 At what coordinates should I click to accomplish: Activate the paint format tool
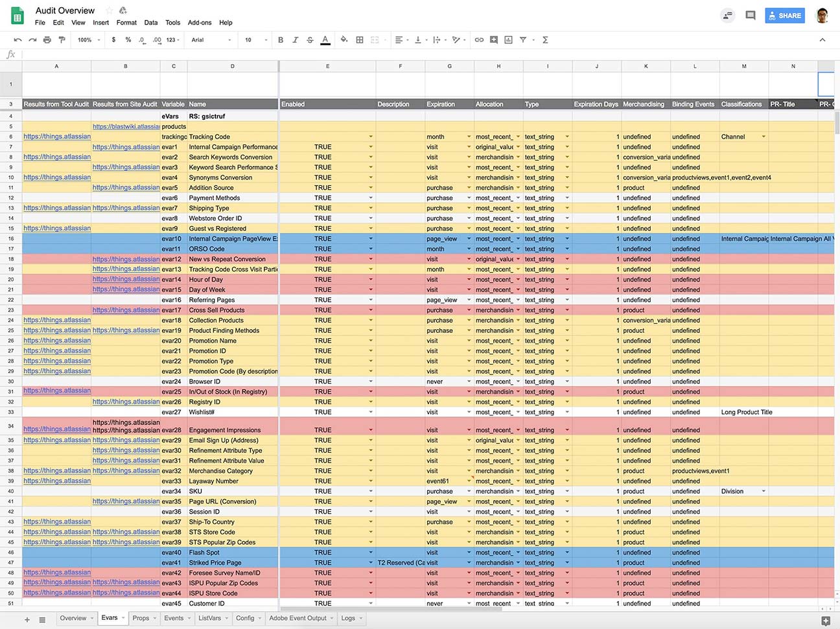(62, 40)
